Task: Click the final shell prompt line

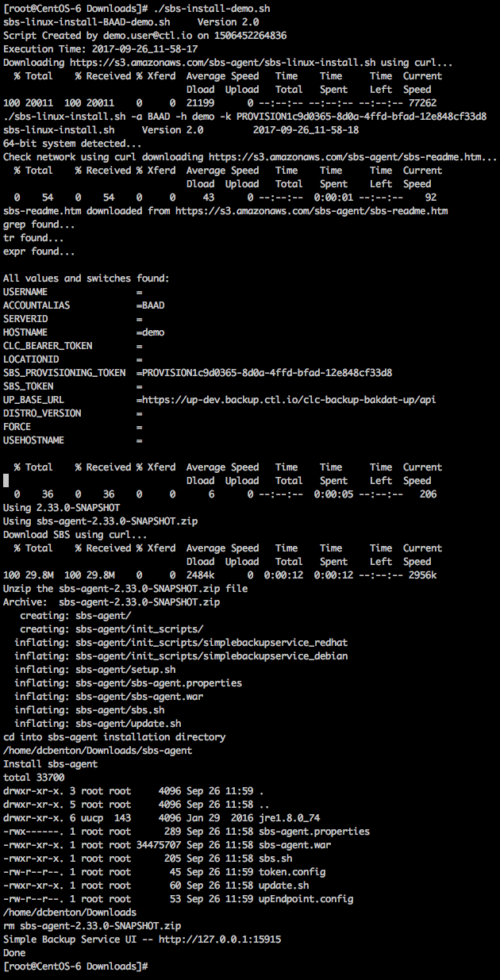Action: tap(76, 966)
